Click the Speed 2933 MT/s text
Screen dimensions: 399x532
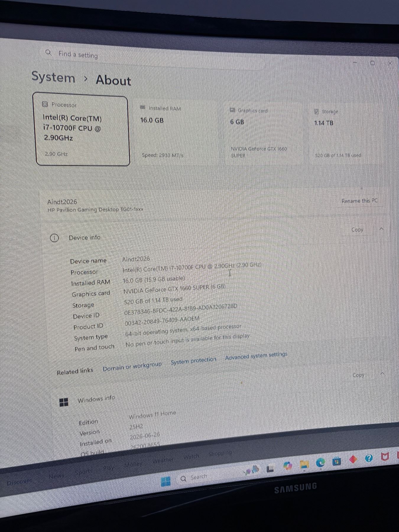(x=163, y=155)
